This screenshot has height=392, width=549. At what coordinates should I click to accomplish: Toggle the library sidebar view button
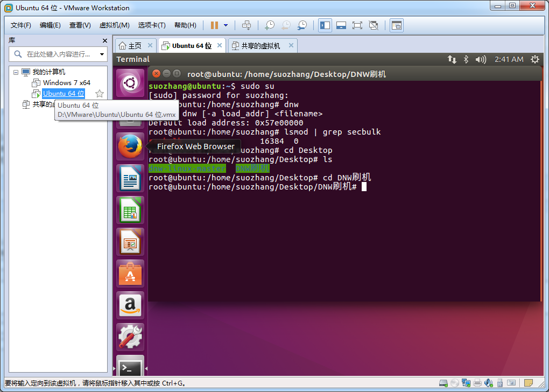pos(325,25)
